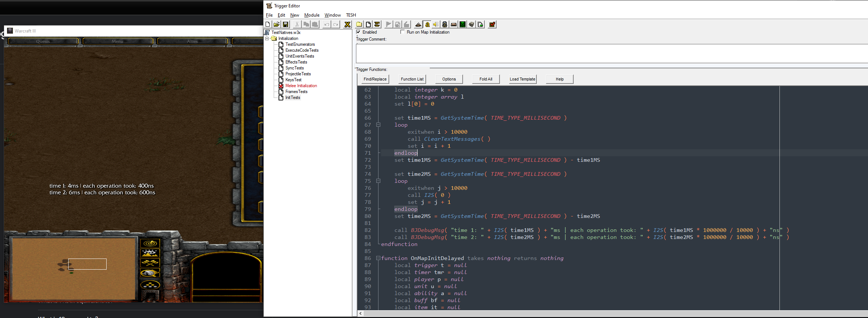The image size is (868, 318).
Task: Create a new trigger page icon
Action: [368, 24]
